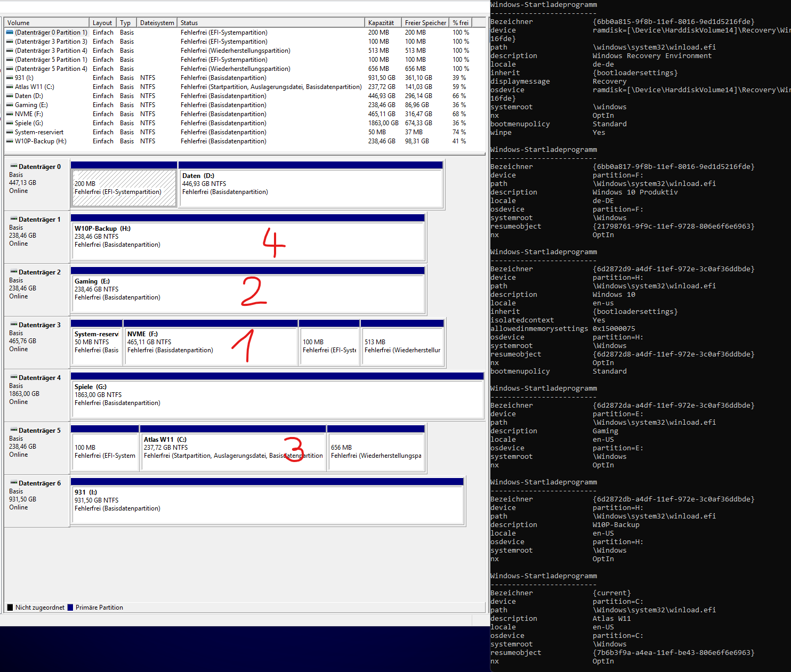Click drive icon of Atlas W11 (C:) list row
The image size is (791, 672).
click(x=10, y=87)
